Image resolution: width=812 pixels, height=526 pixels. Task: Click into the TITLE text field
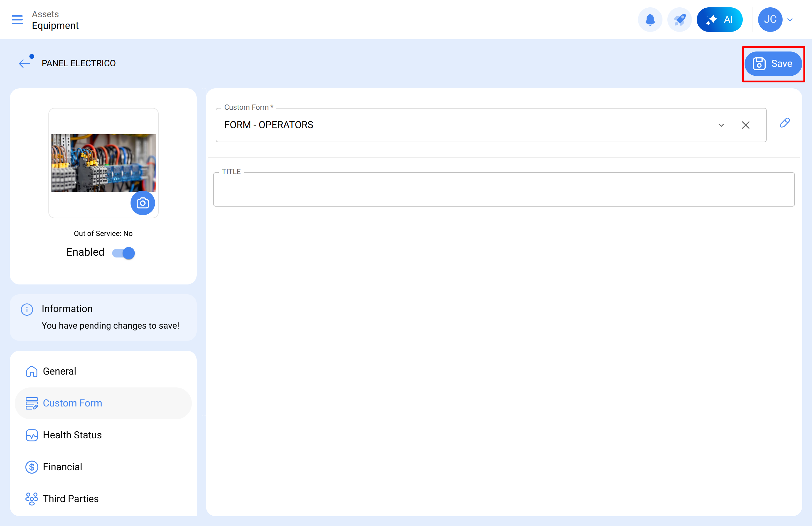point(503,190)
